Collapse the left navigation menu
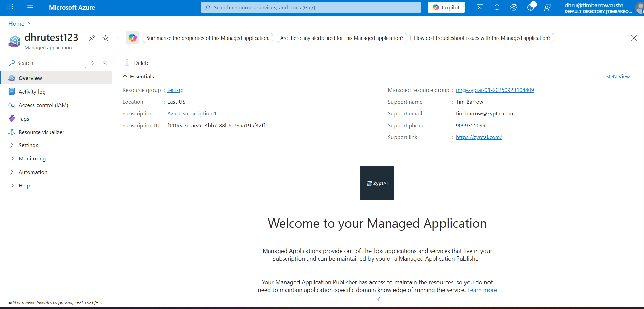The image size is (644, 309). (105, 63)
